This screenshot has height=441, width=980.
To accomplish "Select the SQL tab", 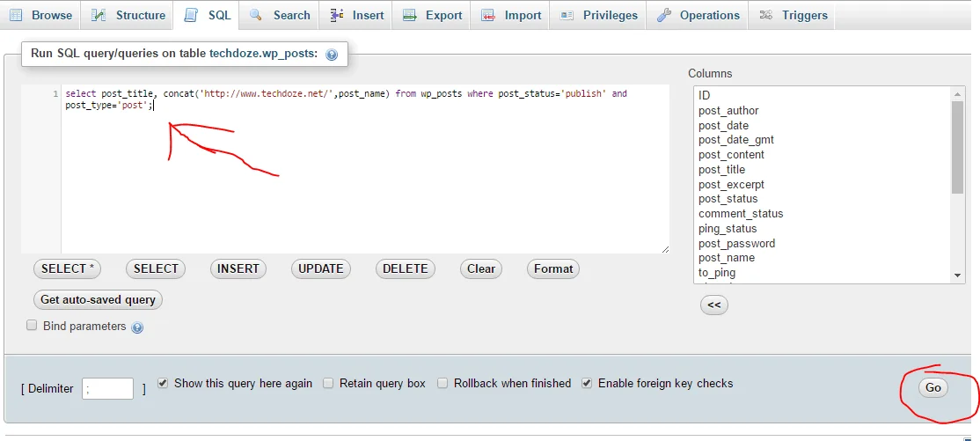I will [208, 15].
